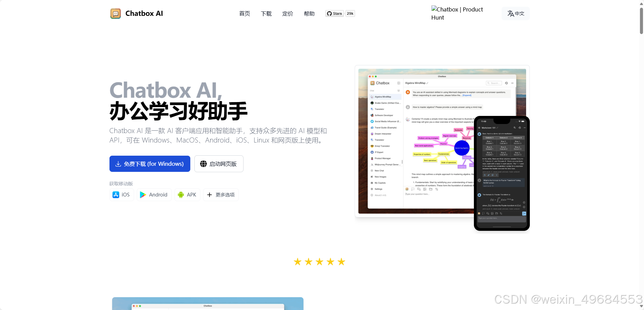Click the Chatbox AI, heading text
644x310 pixels.
(166, 90)
